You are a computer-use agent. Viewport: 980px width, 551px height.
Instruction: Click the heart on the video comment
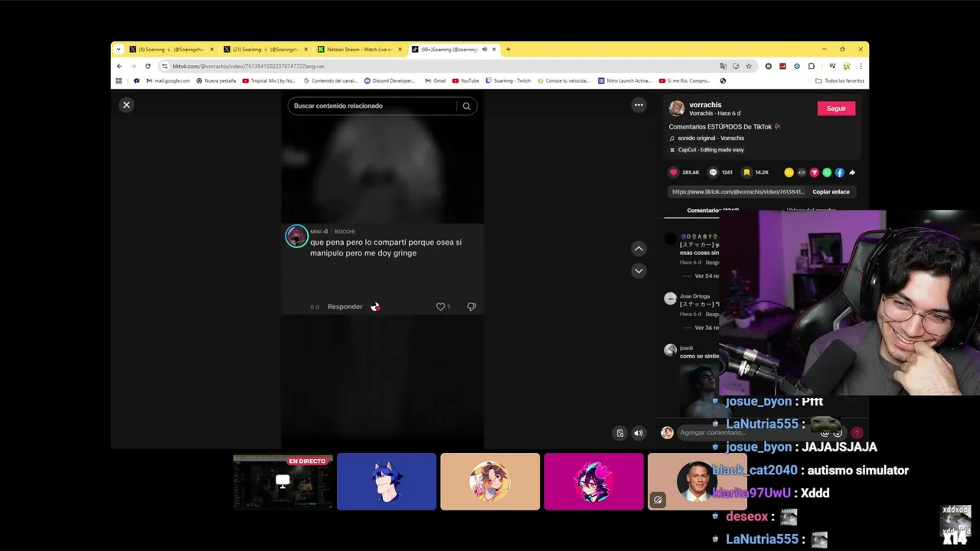click(x=440, y=306)
